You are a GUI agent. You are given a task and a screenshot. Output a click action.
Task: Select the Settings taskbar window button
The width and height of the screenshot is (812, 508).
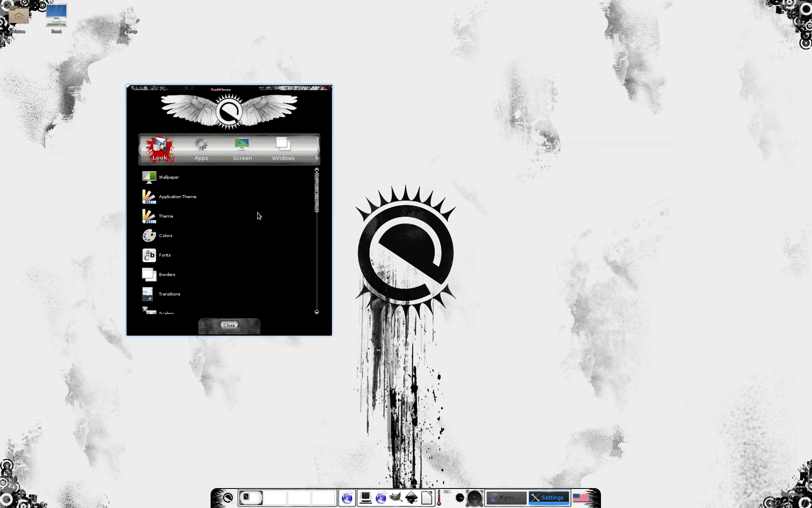(x=549, y=497)
